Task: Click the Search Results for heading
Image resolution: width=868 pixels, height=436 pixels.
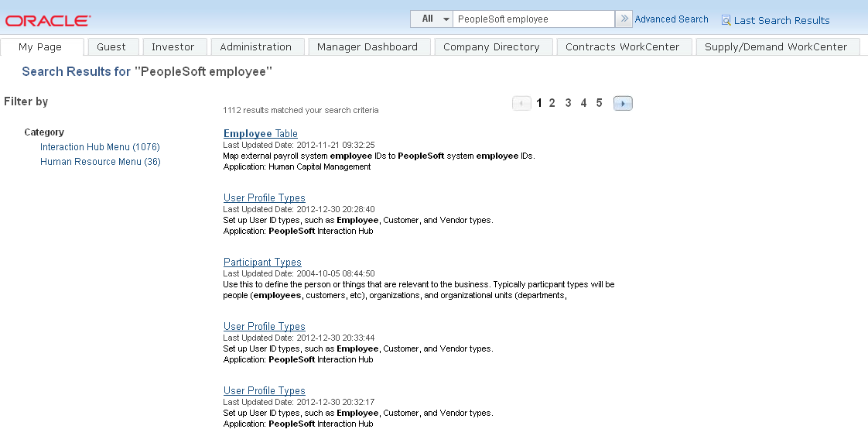Action: pos(147,71)
